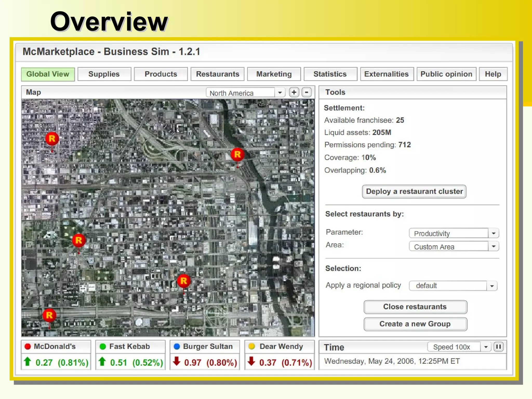This screenshot has height=399, width=532.
Task: Pause the simulation time
Action: click(x=498, y=347)
